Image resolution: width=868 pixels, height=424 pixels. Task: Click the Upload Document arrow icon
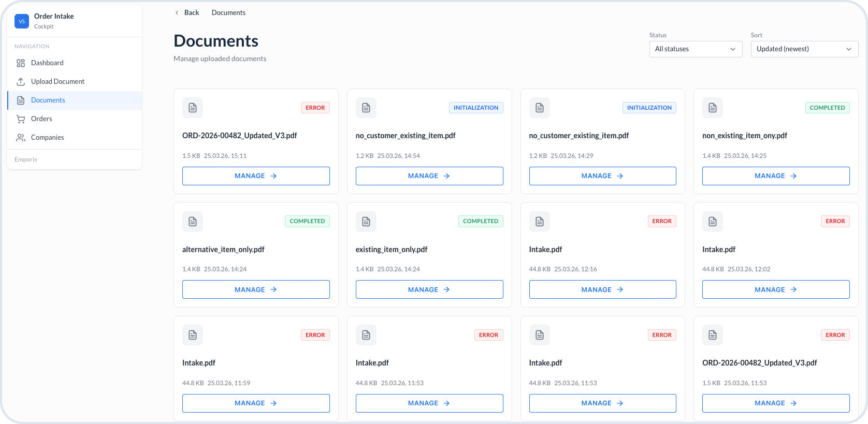21,82
